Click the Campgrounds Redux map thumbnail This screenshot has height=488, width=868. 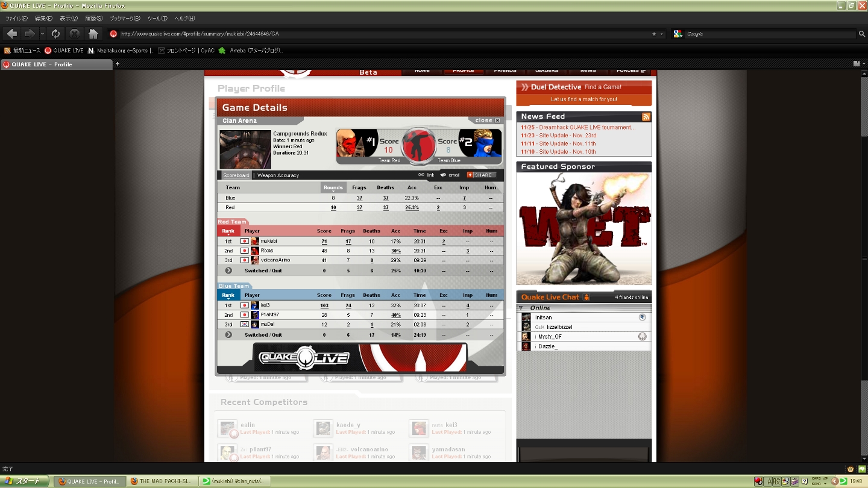(245, 149)
